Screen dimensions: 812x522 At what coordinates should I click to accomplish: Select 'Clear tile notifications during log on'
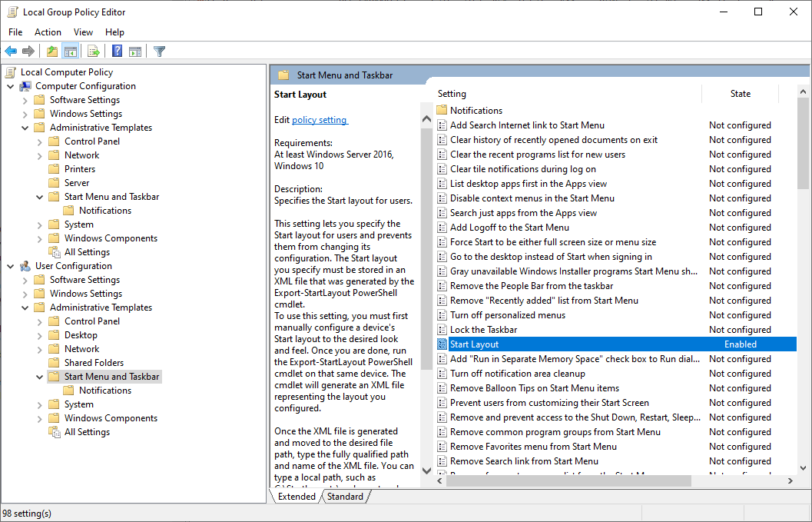523,169
